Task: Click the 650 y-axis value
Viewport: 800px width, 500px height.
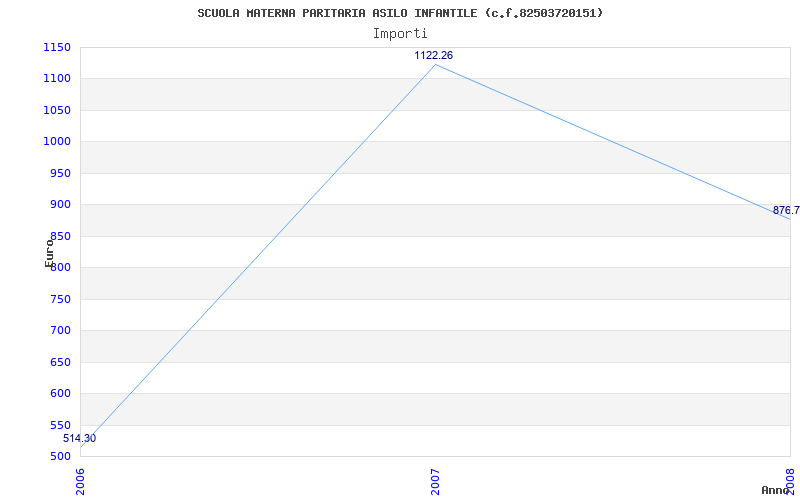Action: point(60,362)
